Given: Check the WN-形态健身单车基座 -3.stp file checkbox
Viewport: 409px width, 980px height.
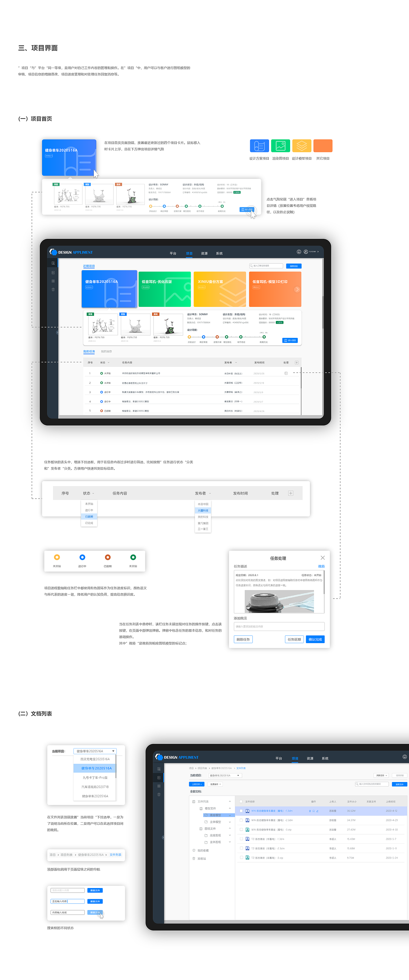Looking at the screenshot, I should pyautogui.click(x=241, y=829).
